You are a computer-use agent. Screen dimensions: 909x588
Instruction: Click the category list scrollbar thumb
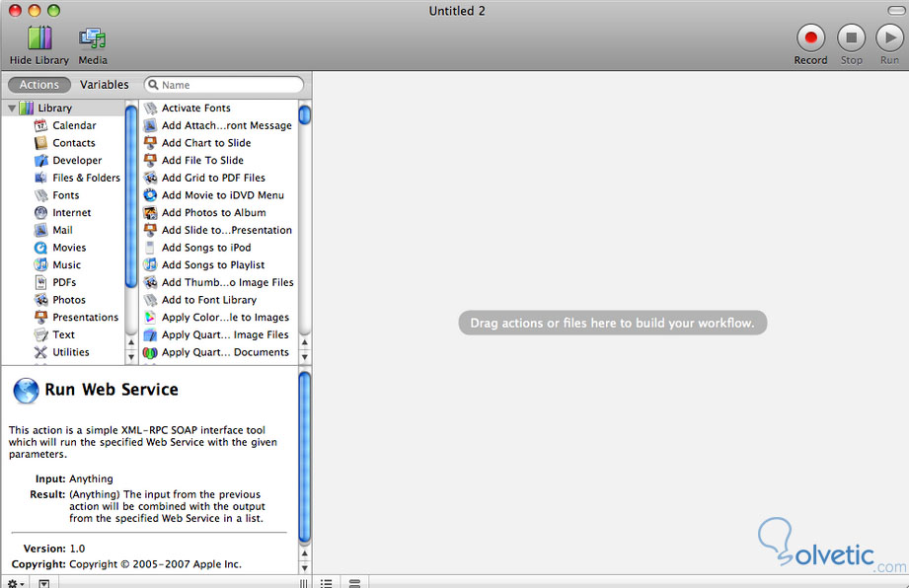pyautogui.click(x=131, y=197)
